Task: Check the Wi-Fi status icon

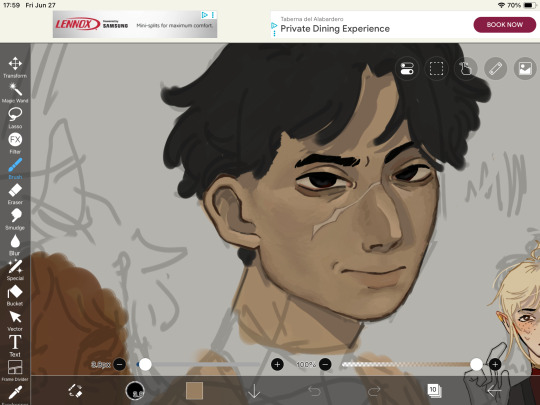Action: [x=501, y=5]
